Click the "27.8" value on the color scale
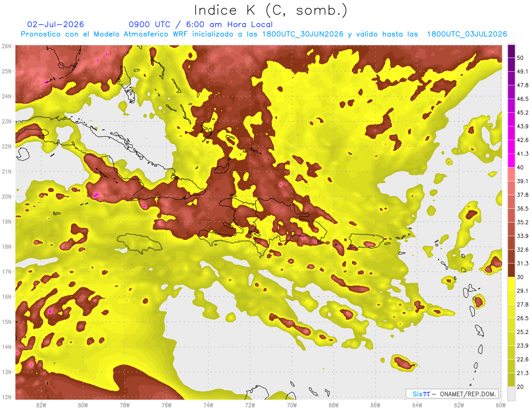The width and height of the screenshot is (532, 411). (523, 305)
